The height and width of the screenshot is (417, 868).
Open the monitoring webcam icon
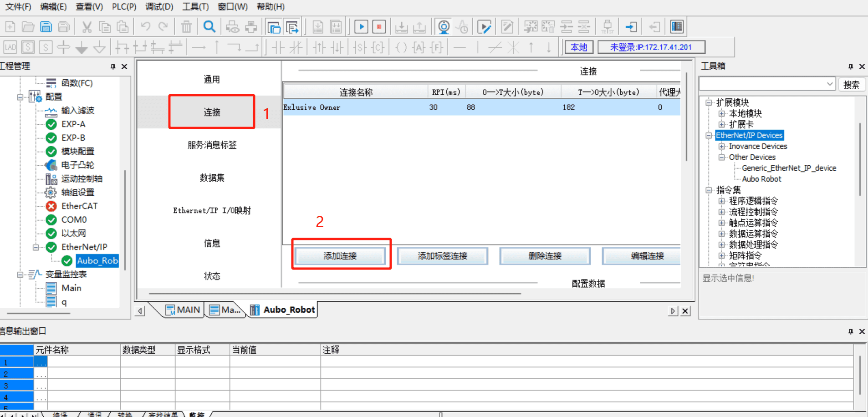pyautogui.click(x=444, y=27)
